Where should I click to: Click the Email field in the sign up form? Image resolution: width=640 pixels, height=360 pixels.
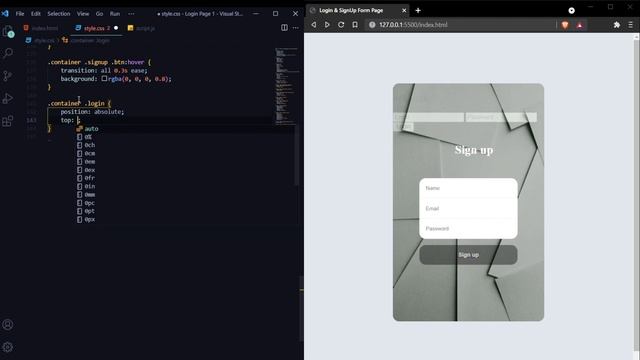468,208
